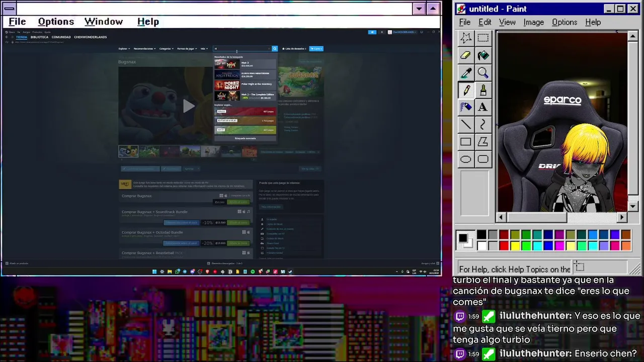
Task: Expand the Explorar dropdown in Steam store
Action: (124, 49)
